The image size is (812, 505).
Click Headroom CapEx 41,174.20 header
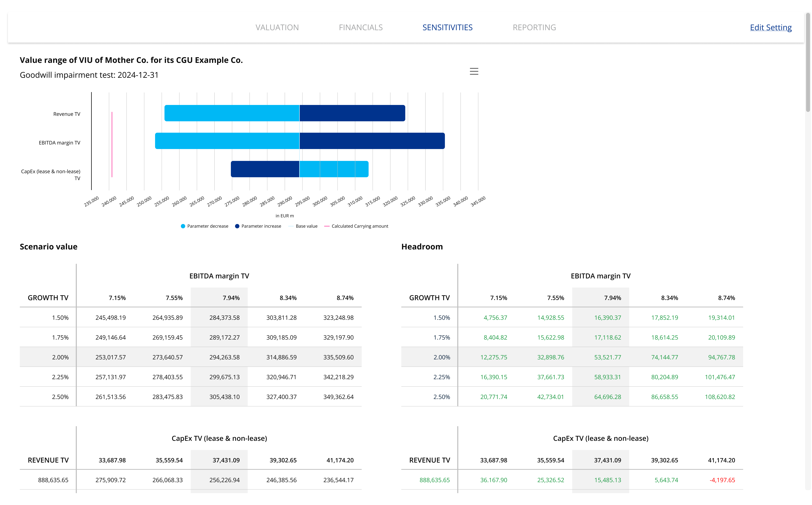coord(721,460)
